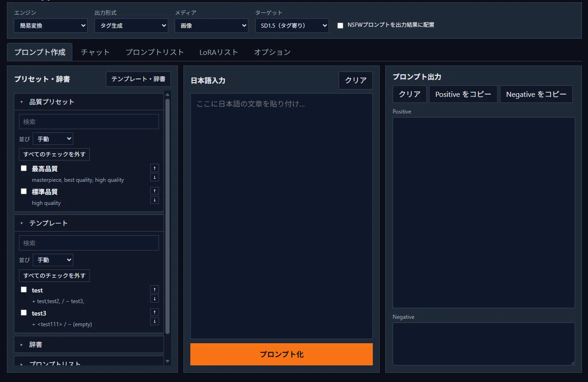Open the エンジン dropdown (簡易変換)
588x382 pixels.
click(51, 26)
